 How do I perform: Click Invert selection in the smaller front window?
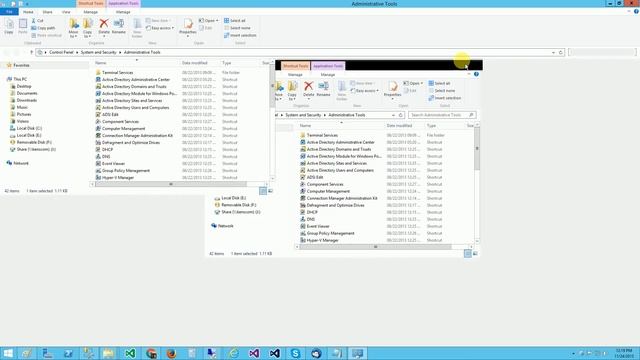pyautogui.click(x=444, y=98)
